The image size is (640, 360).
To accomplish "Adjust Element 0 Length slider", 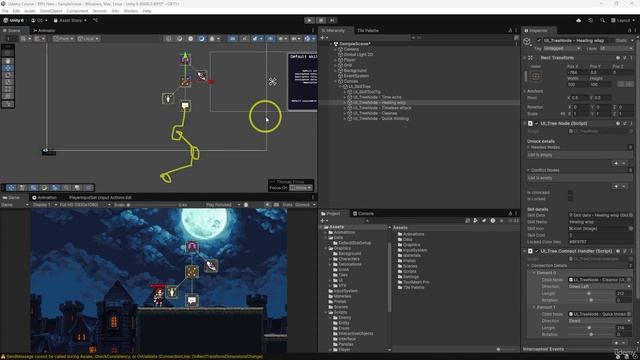I will pyautogui.click(x=590, y=293).
